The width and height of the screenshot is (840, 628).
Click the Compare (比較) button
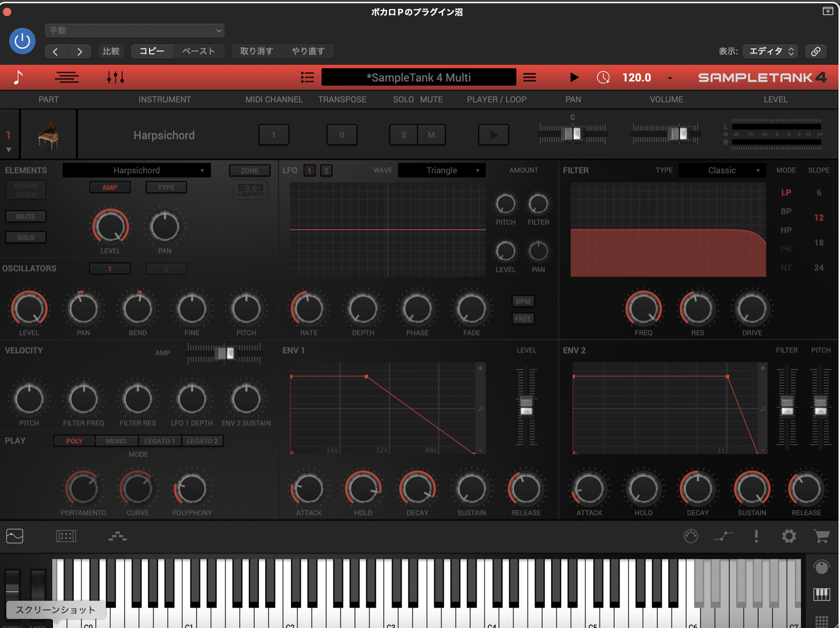pos(111,51)
